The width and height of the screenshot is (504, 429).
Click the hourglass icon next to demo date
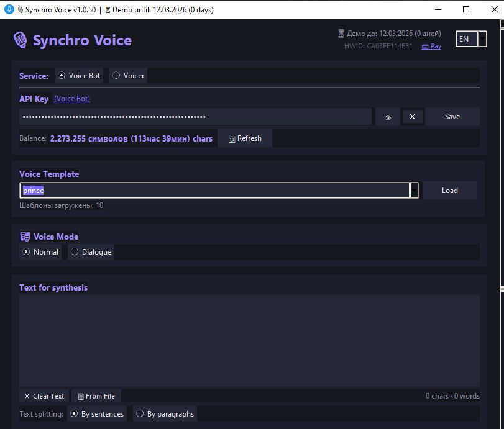(x=341, y=33)
